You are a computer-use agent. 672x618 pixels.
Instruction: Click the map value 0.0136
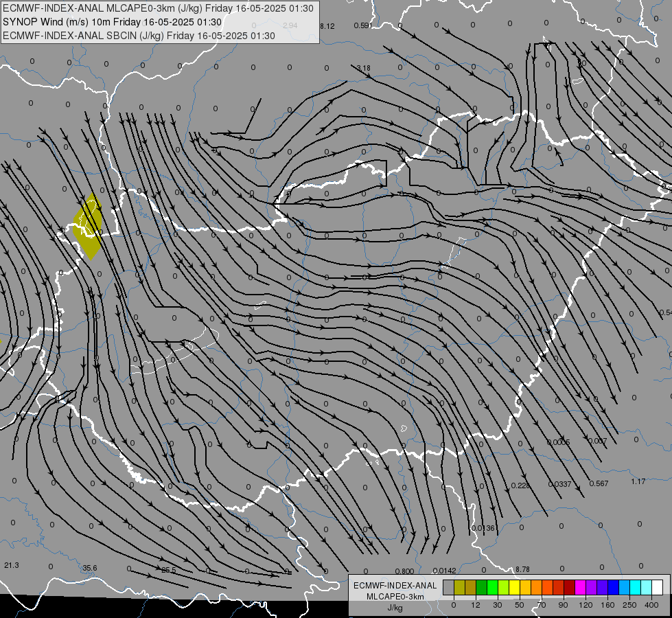[483, 528]
